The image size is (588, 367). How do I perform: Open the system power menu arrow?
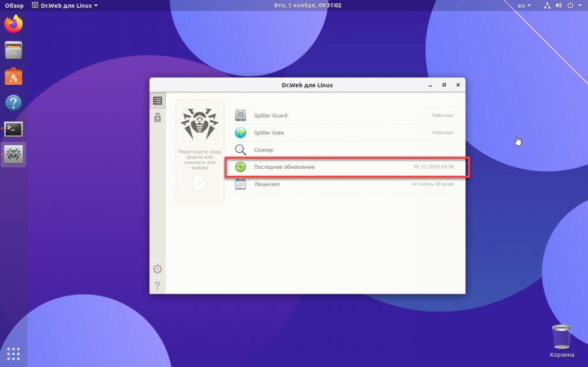tap(580, 6)
